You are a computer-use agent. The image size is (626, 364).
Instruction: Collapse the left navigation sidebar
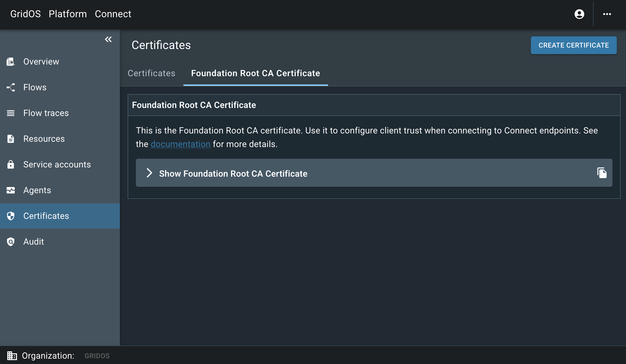108,39
